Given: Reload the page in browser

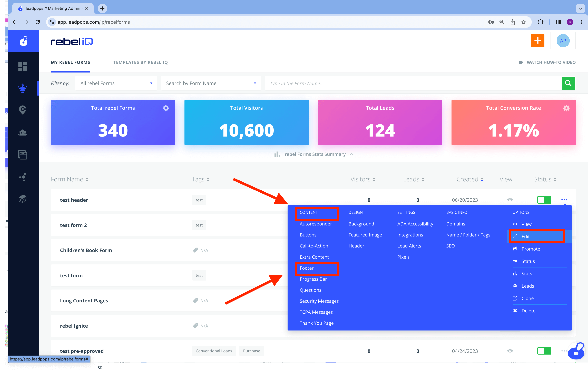Looking at the screenshot, I should 38,22.
